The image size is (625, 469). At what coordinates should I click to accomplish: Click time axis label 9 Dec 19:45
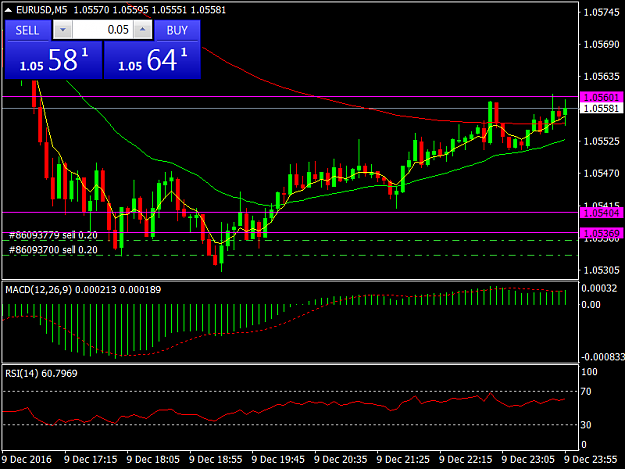coord(278,459)
